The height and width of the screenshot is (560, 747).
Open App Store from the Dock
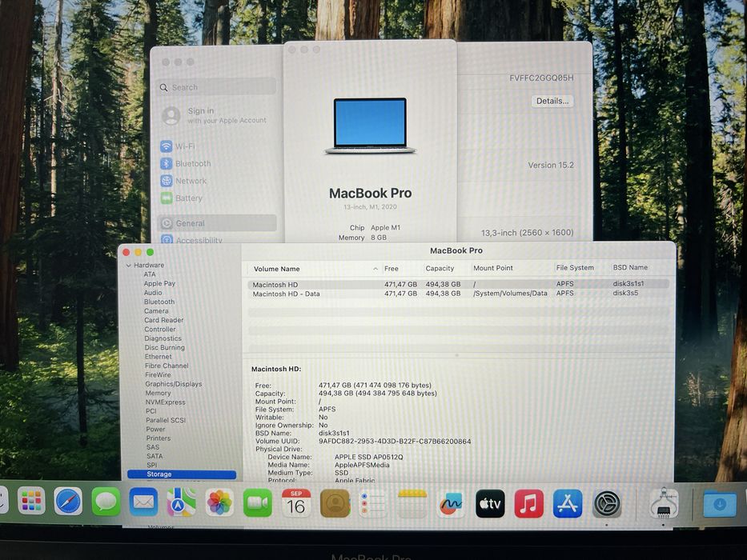coord(568,503)
